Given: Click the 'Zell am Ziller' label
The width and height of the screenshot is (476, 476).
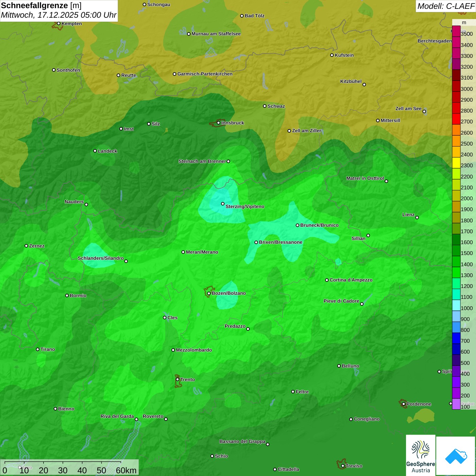Looking at the screenshot, I should [307, 131].
